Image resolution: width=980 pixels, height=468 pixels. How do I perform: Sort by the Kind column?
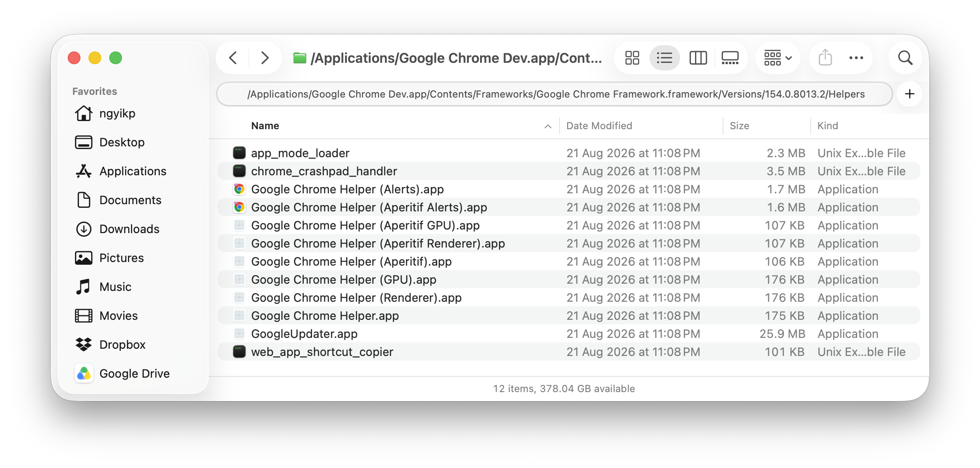pyautogui.click(x=828, y=126)
